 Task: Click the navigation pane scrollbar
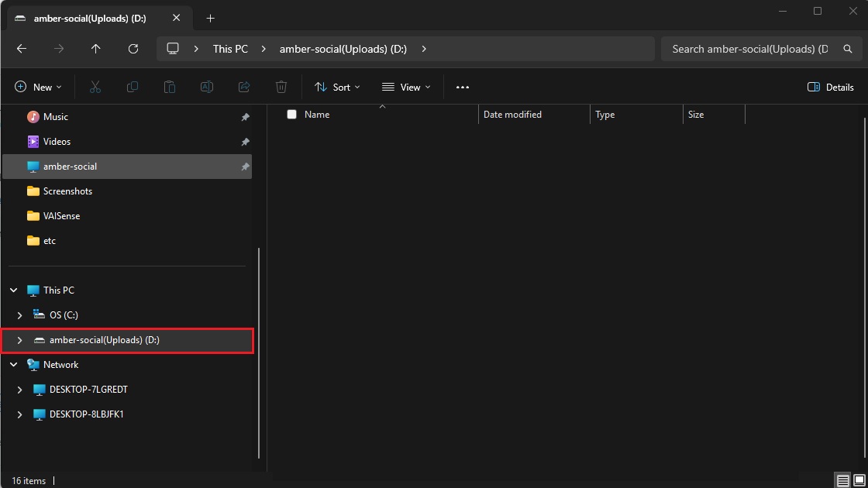coord(259,353)
